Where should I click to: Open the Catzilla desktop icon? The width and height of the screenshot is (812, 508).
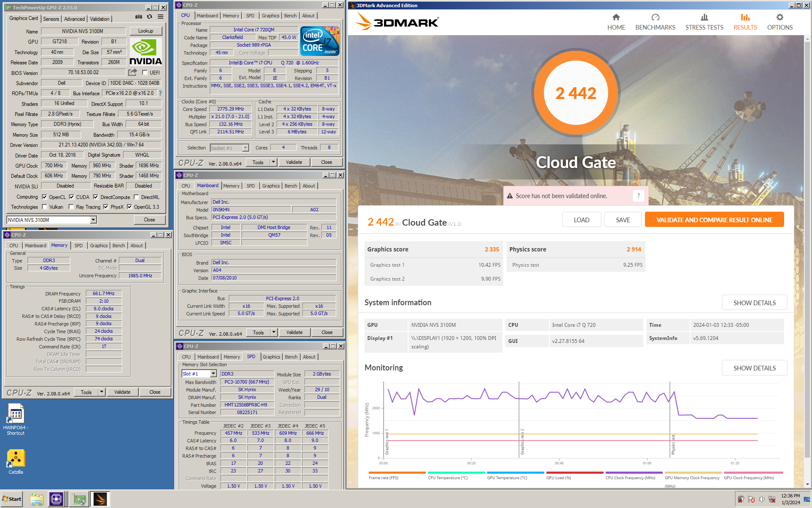[x=16, y=462]
